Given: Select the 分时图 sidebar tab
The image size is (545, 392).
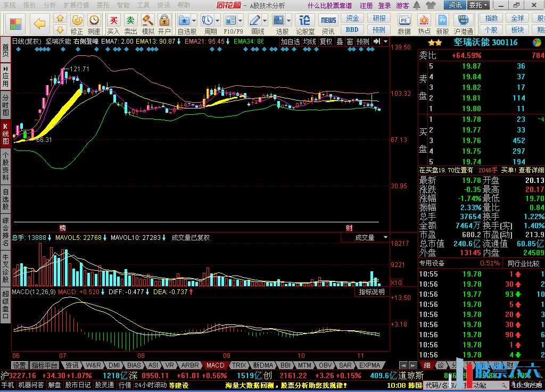Looking at the screenshot, I should point(5,104).
